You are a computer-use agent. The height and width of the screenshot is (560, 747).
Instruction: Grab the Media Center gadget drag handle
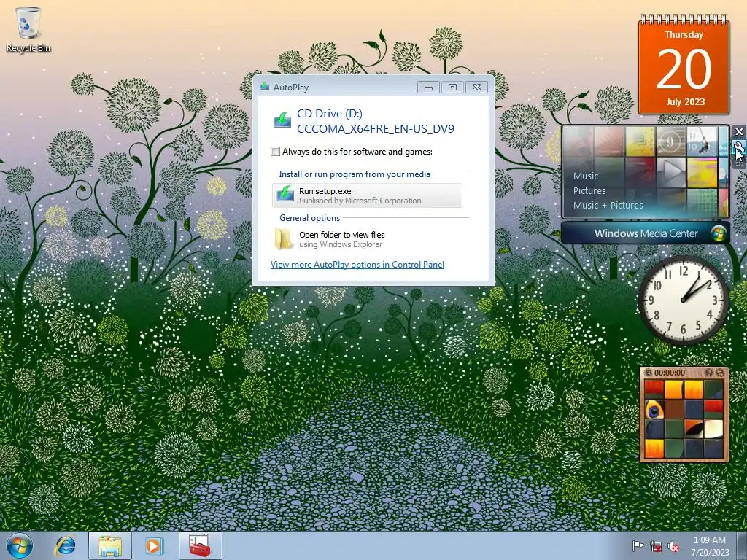click(739, 162)
